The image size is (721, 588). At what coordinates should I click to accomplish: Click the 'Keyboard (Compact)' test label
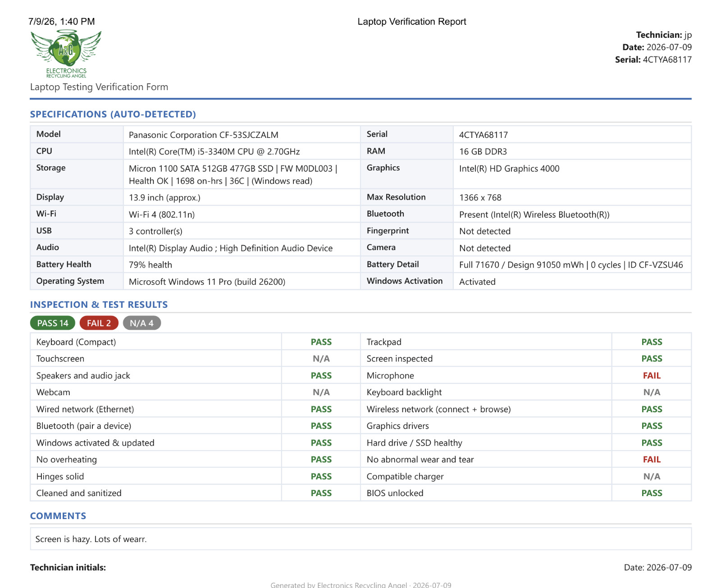tap(76, 342)
